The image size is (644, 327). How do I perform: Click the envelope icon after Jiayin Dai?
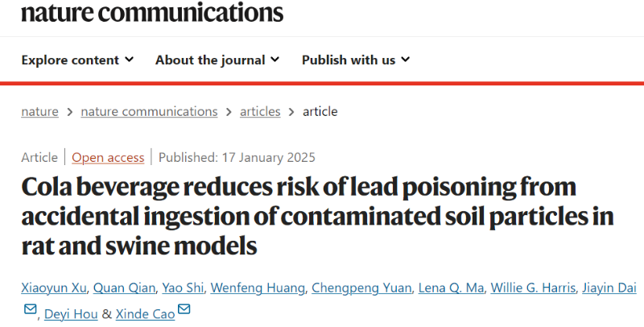(x=31, y=309)
